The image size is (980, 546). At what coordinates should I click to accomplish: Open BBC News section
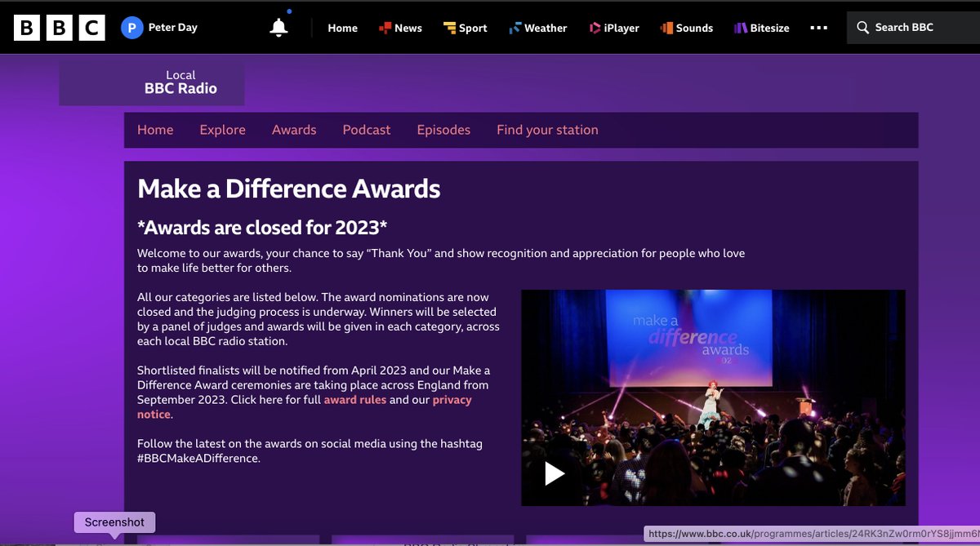400,28
